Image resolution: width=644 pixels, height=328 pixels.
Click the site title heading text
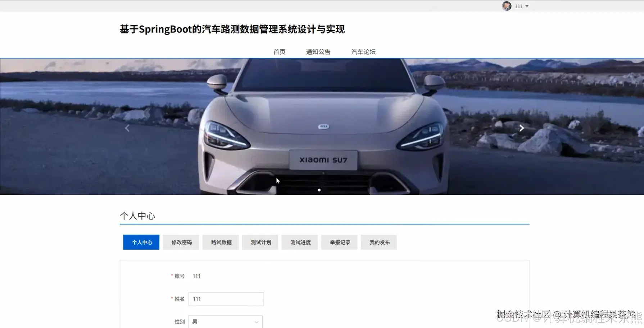[x=232, y=29]
